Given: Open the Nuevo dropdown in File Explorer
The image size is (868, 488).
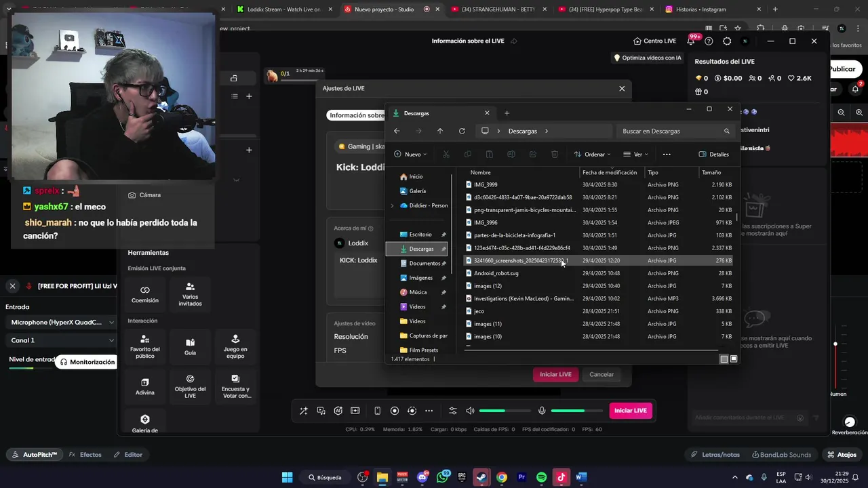Looking at the screenshot, I should [410, 155].
